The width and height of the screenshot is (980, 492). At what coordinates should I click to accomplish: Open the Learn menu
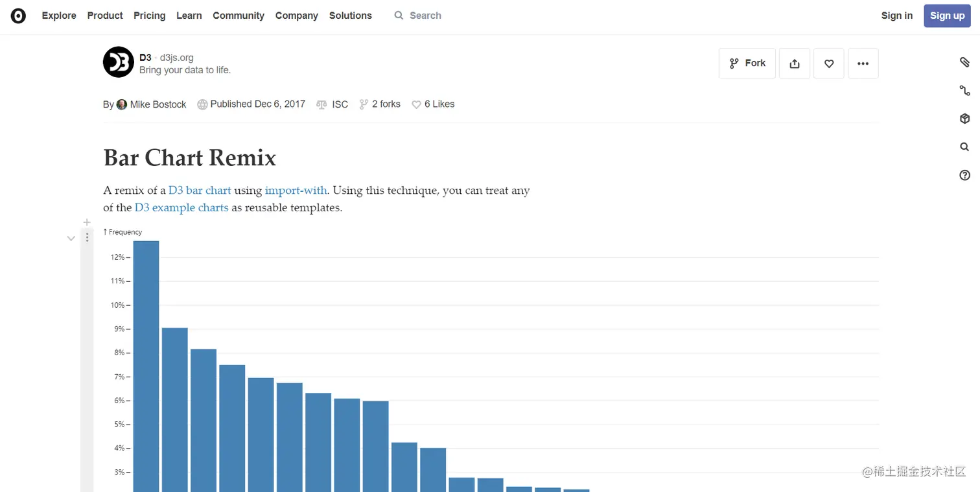click(x=189, y=16)
